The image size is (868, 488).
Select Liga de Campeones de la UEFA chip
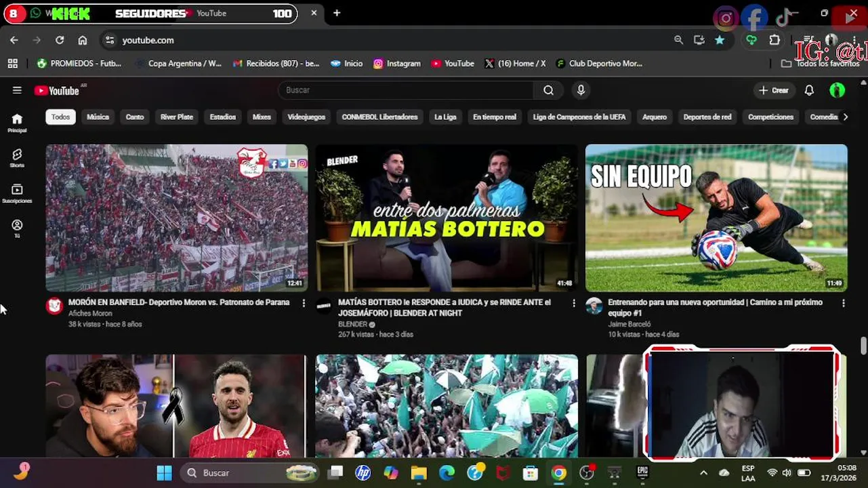click(579, 117)
